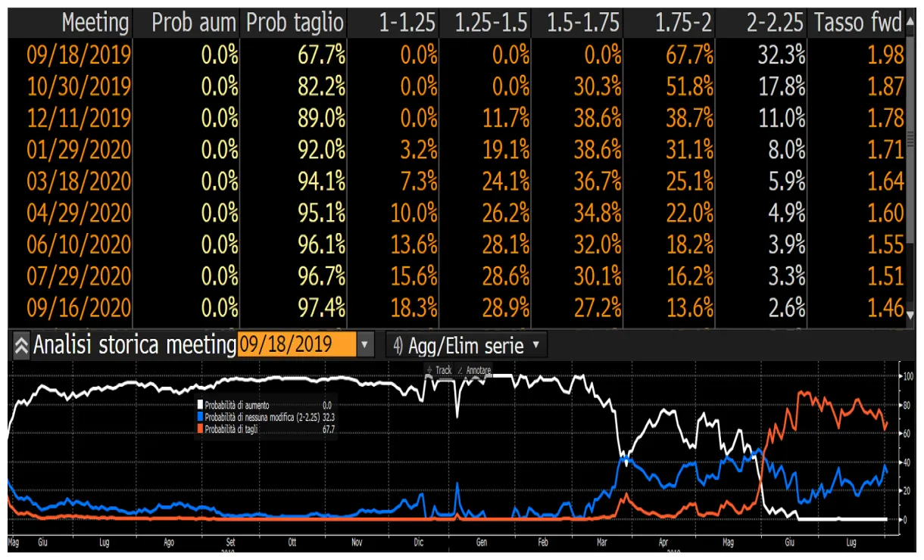Open the Agg/Elim serie dropdown
Image resolution: width=924 pixels, height=560 pixels.
(467, 346)
